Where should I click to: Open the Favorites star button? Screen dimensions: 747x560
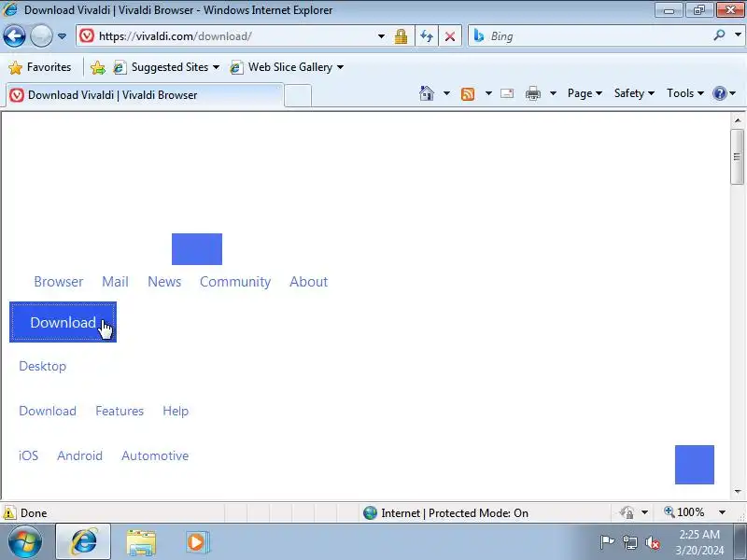tap(40, 67)
